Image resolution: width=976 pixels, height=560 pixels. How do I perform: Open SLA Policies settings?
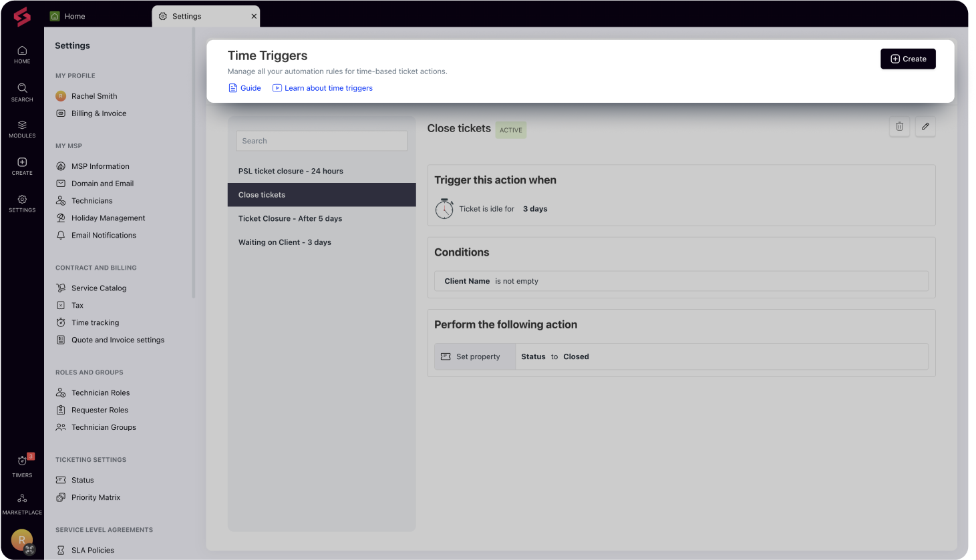92,550
